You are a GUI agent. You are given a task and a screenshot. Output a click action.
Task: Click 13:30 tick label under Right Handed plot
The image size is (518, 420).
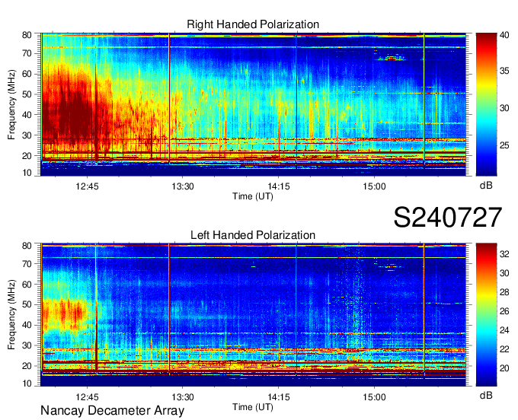click(183, 186)
